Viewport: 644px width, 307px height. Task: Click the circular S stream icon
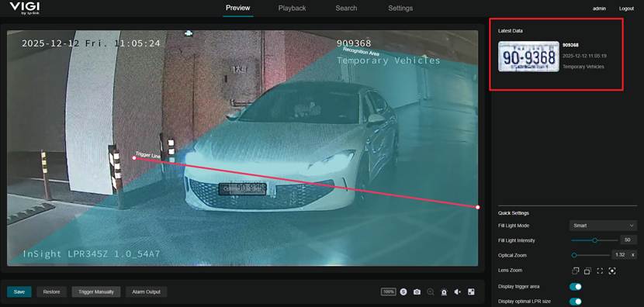click(403, 291)
